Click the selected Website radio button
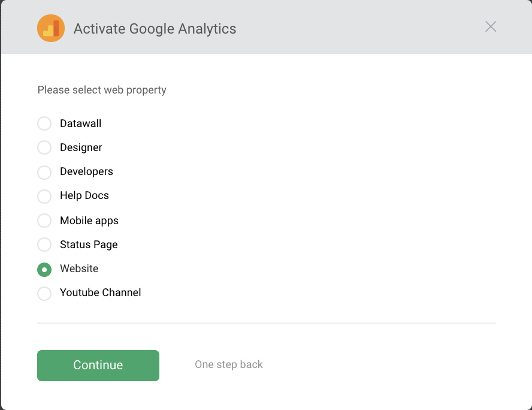This screenshot has width=532, height=410. (x=44, y=270)
